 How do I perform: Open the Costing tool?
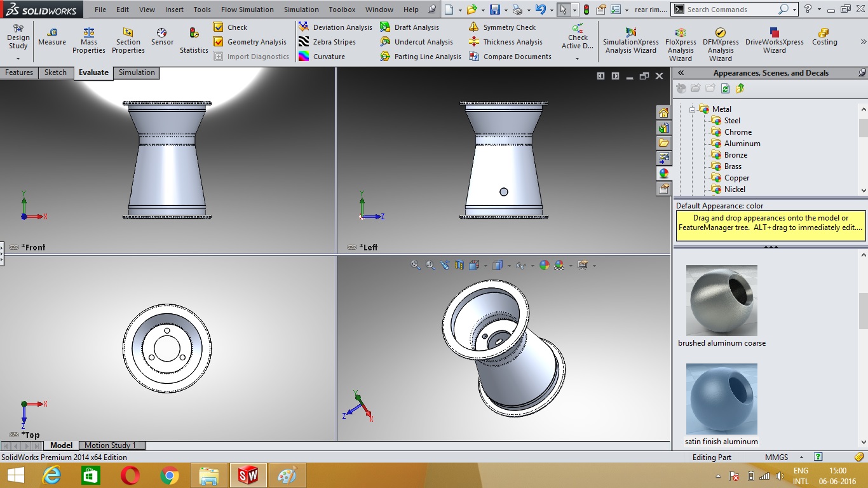[824, 37]
